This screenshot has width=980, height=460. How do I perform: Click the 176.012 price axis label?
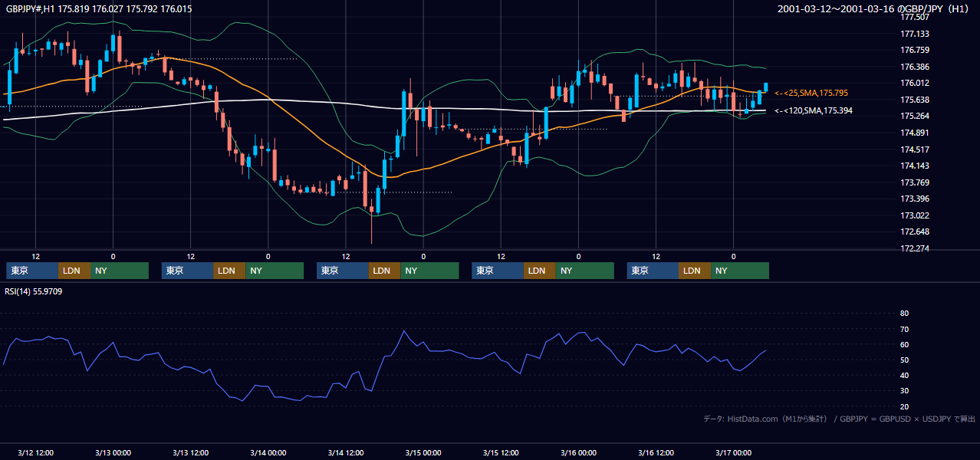click(915, 83)
